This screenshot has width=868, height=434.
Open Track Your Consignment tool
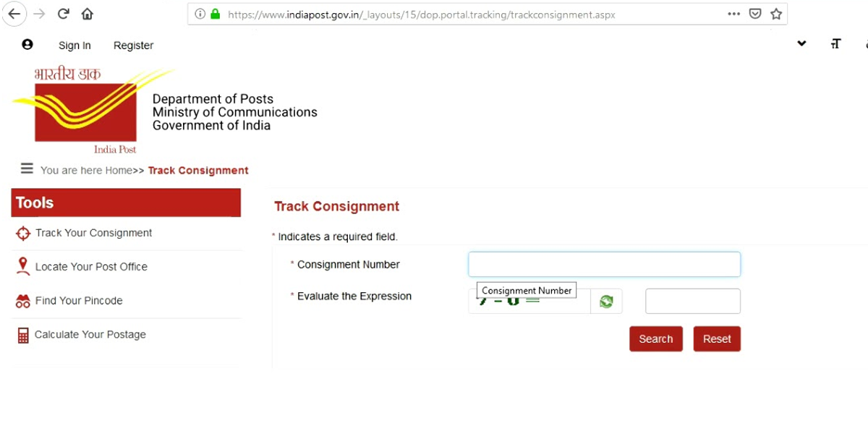(x=93, y=233)
